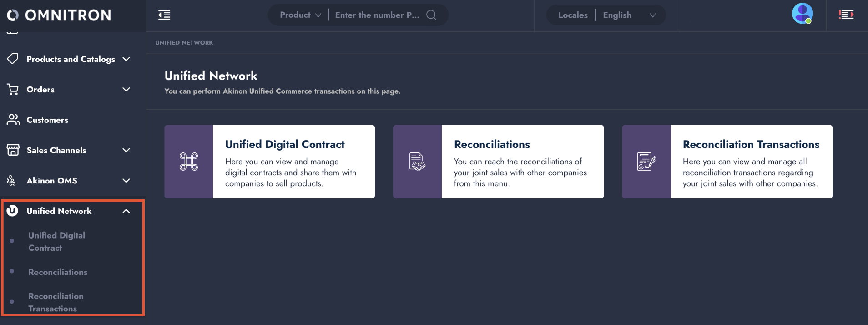Open Unified Digital Contract sidebar item

click(56, 241)
